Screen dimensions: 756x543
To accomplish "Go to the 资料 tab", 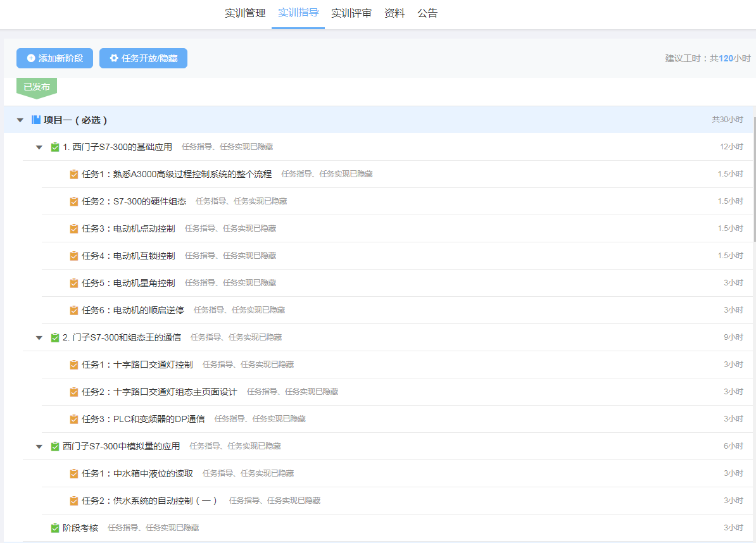I will (394, 13).
